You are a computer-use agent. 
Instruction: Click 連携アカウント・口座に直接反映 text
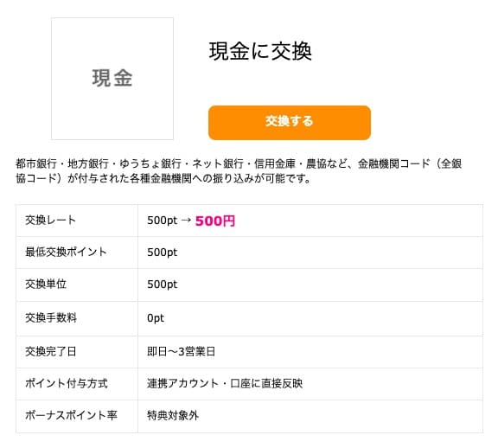pyautogui.click(x=225, y=383)
